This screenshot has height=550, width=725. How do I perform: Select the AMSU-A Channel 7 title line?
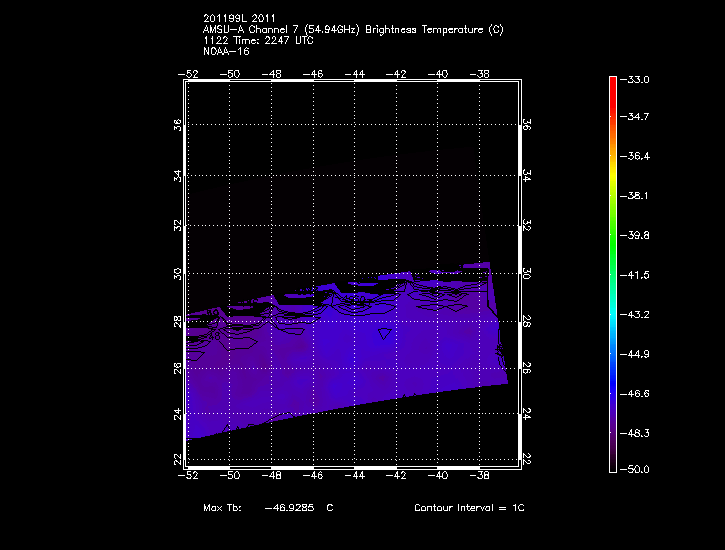coord(352,30)
